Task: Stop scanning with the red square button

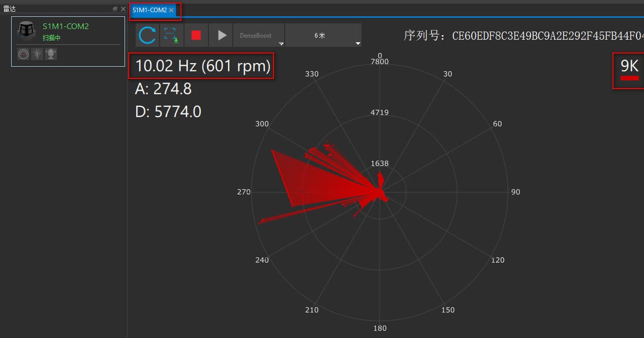Action: coord(196,35)
